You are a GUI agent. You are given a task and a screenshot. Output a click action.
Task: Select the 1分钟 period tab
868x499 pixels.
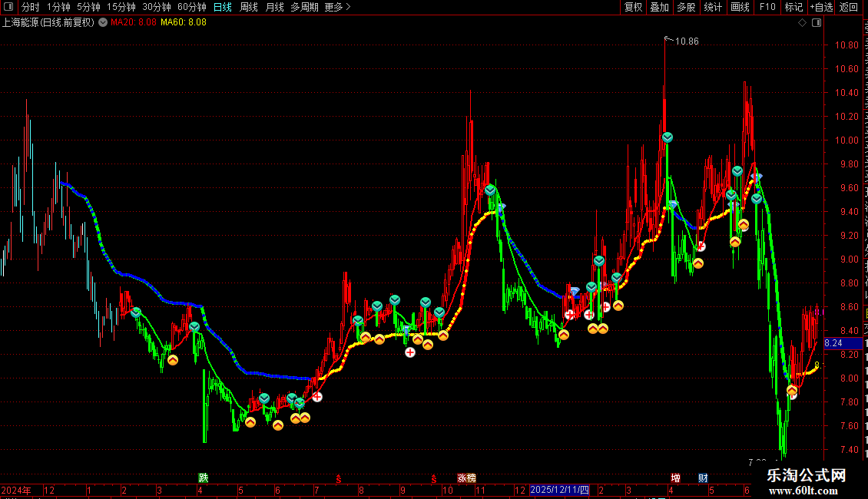click(58, 7)
